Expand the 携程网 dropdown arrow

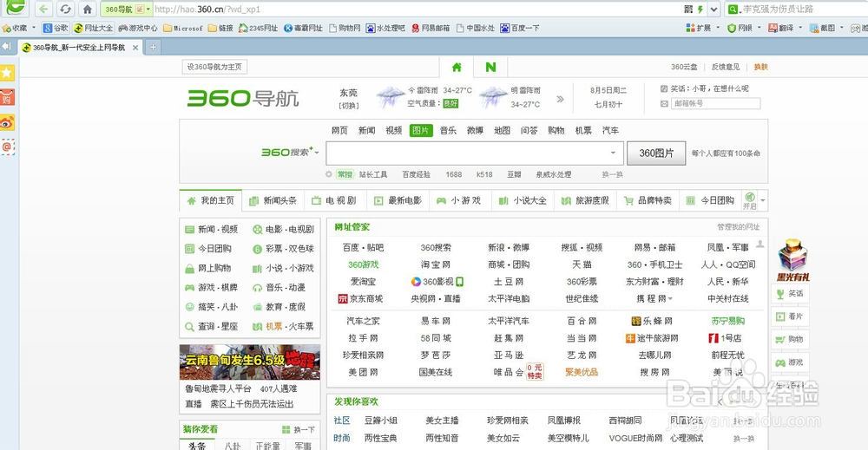[670, 299]
